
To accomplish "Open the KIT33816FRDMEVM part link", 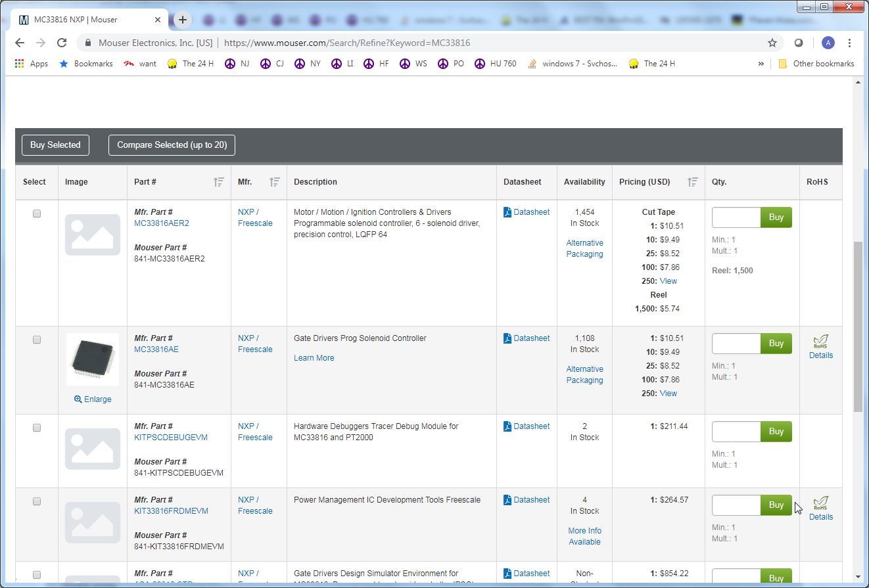I will tap(171, 511).
